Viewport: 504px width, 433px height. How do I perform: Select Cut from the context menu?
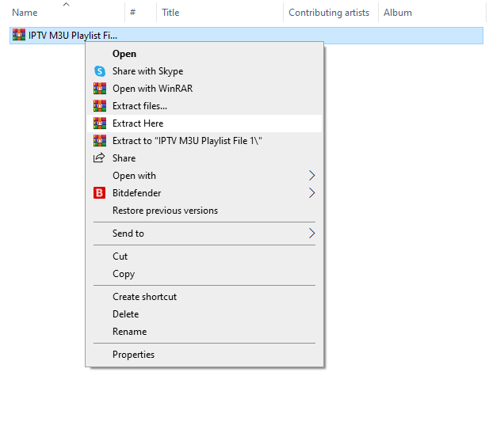[x=120, y=256]
